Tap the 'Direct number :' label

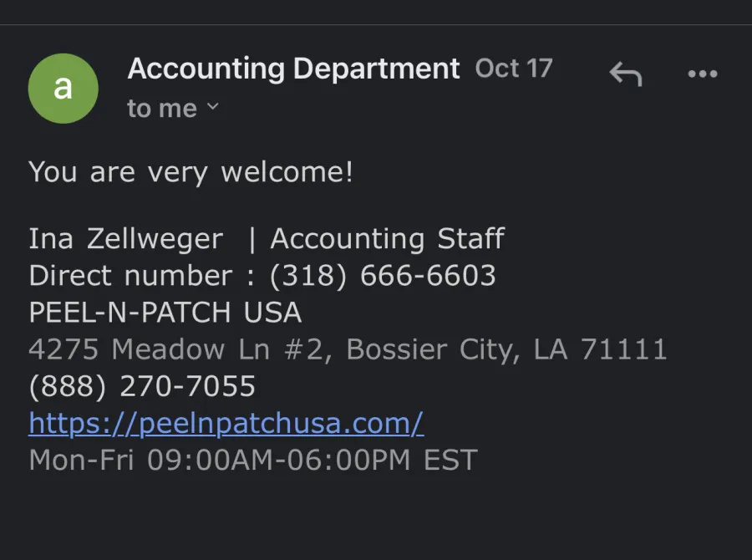(x=142, y=276)
